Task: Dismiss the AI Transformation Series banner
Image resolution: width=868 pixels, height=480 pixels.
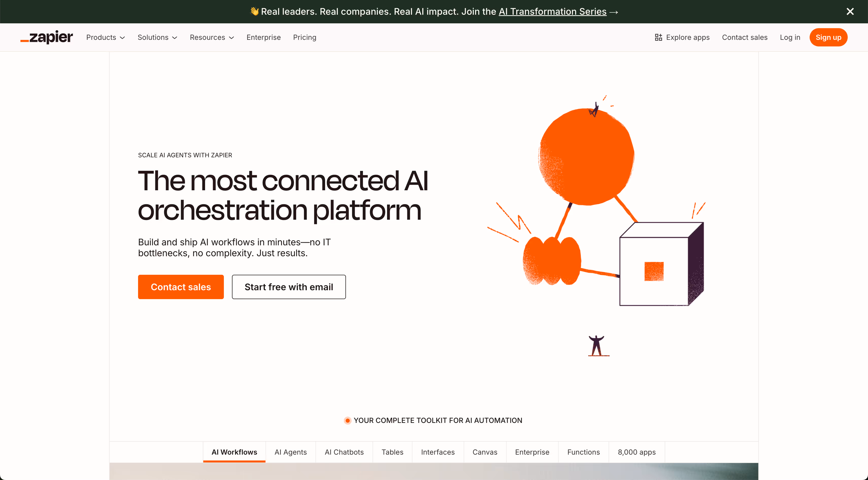Action: 850,11
